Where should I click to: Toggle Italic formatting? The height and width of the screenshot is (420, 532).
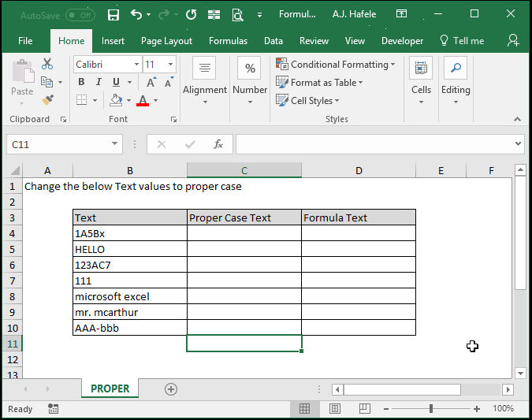pyautogui.click(x=99, y=82)
